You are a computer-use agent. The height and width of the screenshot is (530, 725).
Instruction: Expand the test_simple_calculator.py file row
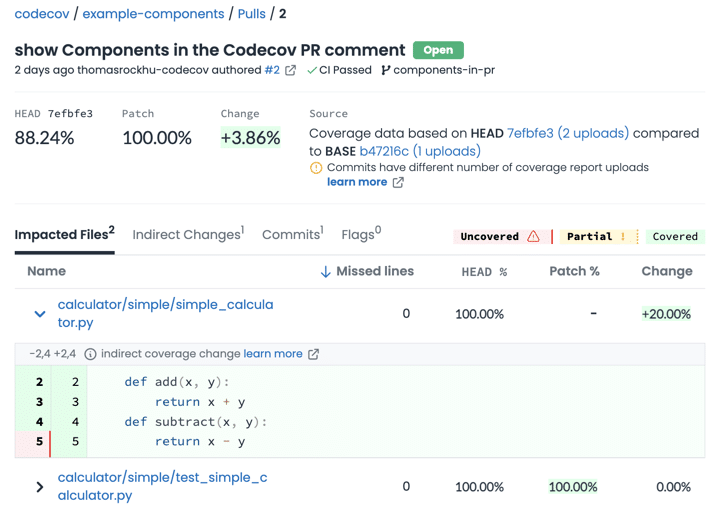pos(40,487)
